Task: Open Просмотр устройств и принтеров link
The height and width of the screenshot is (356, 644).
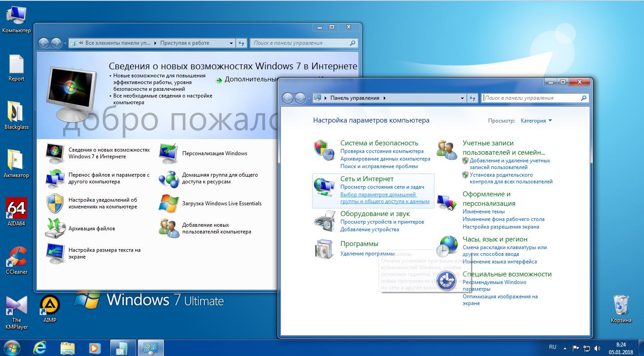Action: (382, 222)
